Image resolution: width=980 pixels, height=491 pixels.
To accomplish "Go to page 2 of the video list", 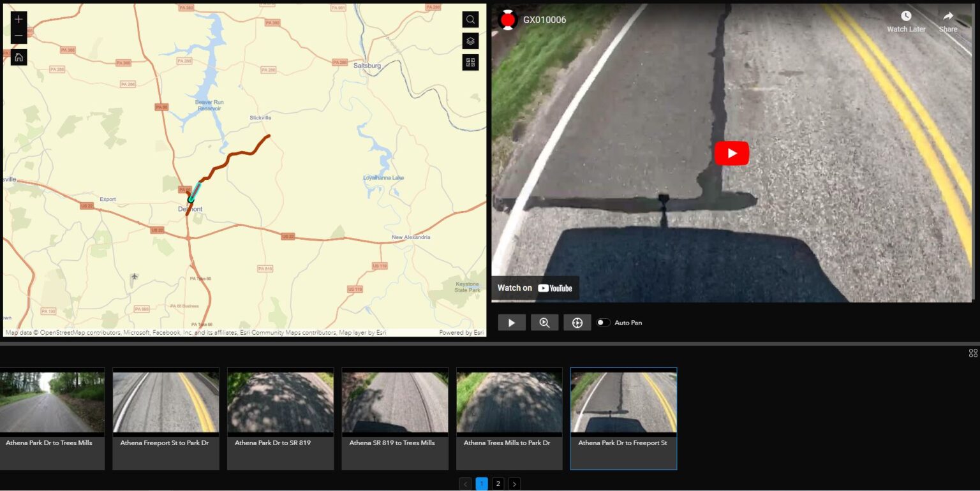I will pos(498,483).
